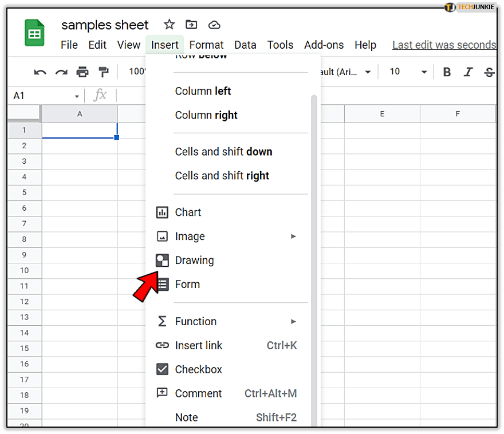Open the 'Last edit was seconds' link
The image size is (504, 434).
click(443, 45)
